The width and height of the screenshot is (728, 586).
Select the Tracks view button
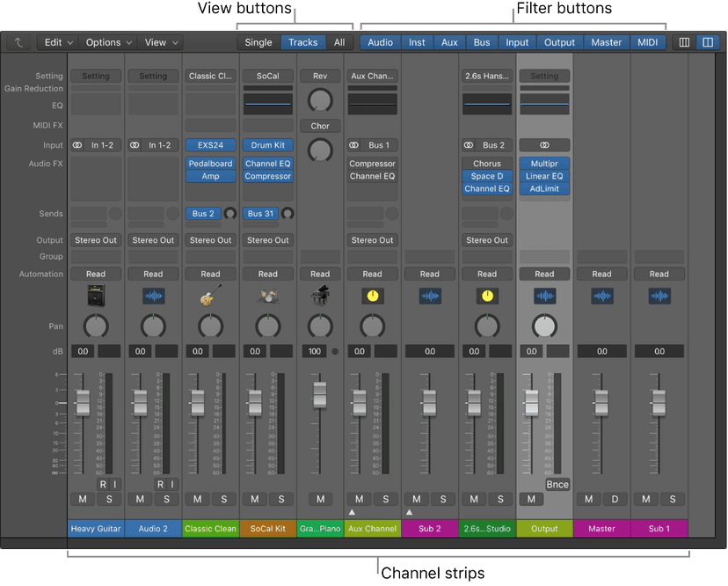pyautogui.click(x=302, y=42)
